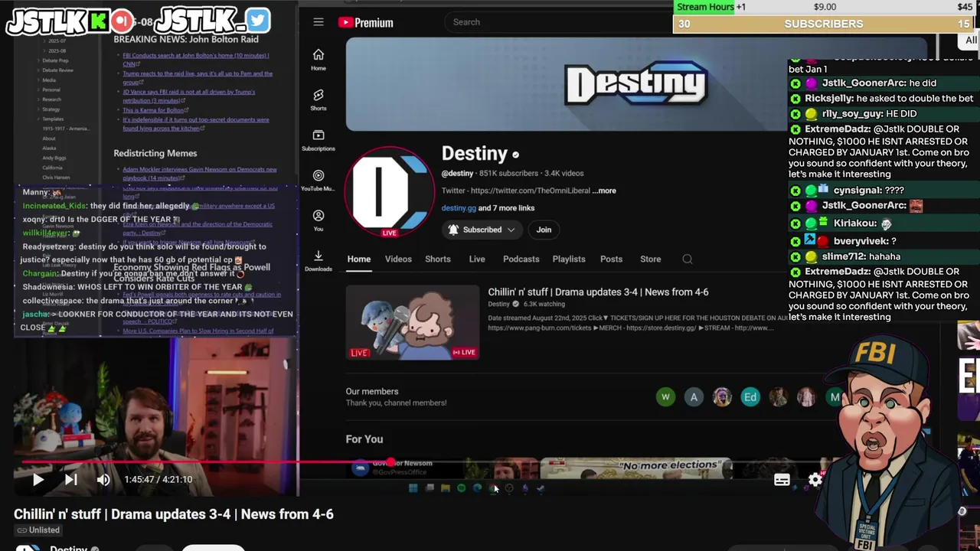Skip to next video in player
980x551 pixels.
pyautogui.click(x=70, y=480)
